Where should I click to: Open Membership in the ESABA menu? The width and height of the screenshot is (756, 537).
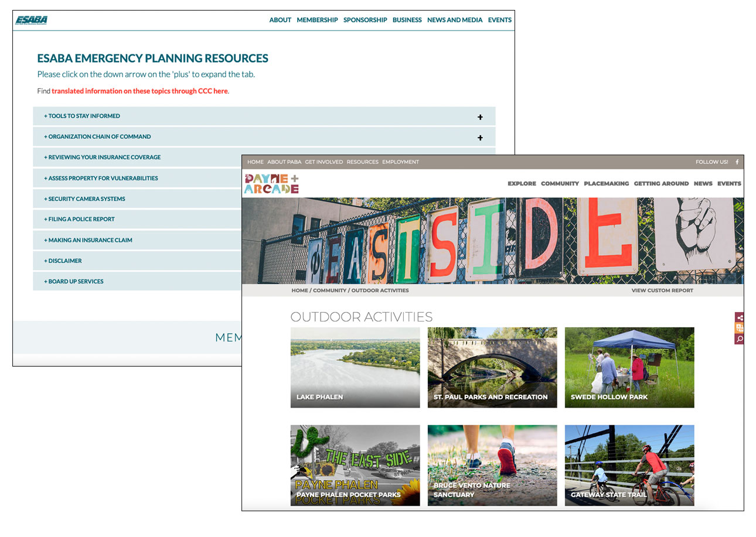pyautogui.click(x=317, y=20)
